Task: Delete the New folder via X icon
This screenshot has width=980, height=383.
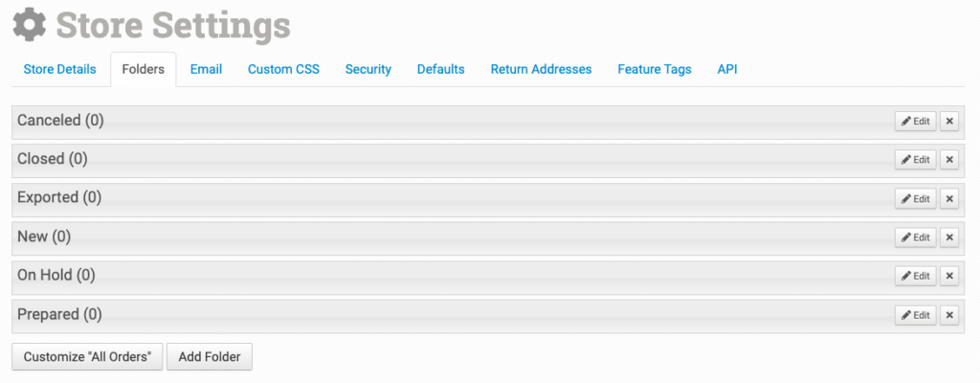Action: 949,237
